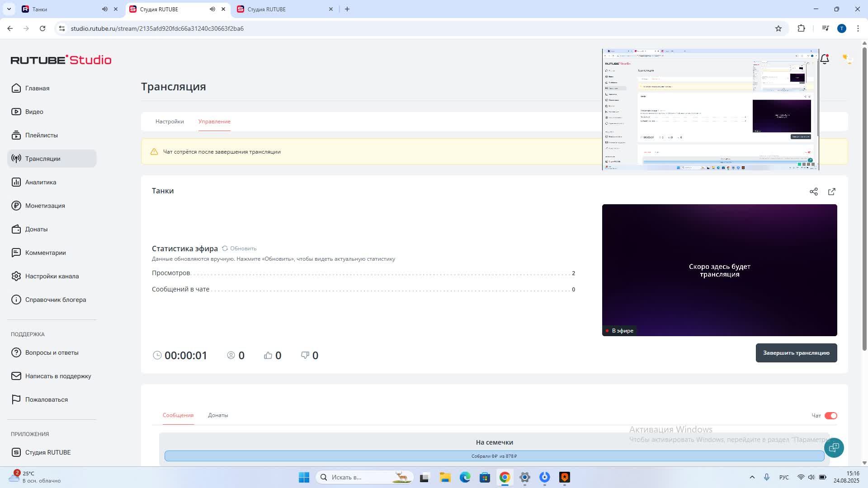Open Аналитика in sidebar
Image resolution: width=868 pixels, height=488 pixels.
click(x=41, y=182)
